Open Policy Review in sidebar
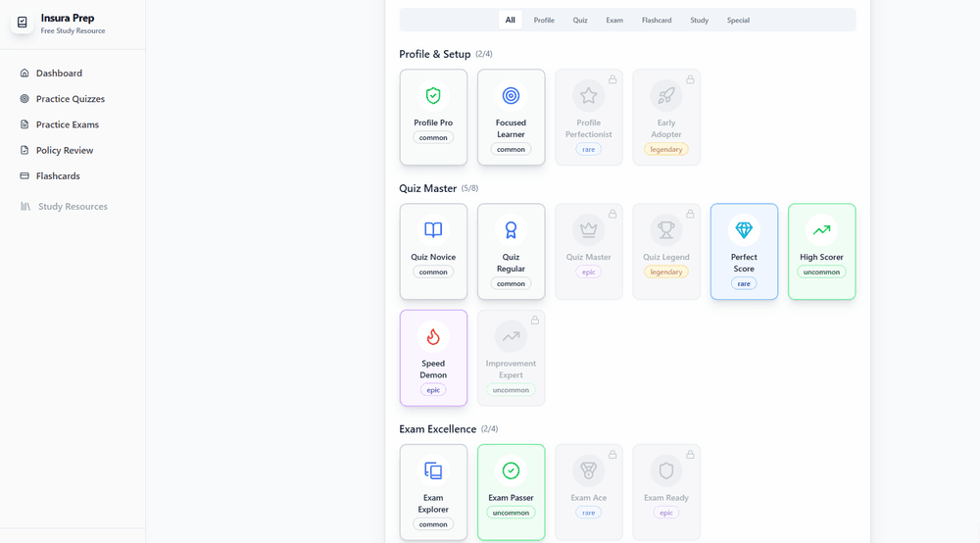980x543 pixels. pos(65,150)
